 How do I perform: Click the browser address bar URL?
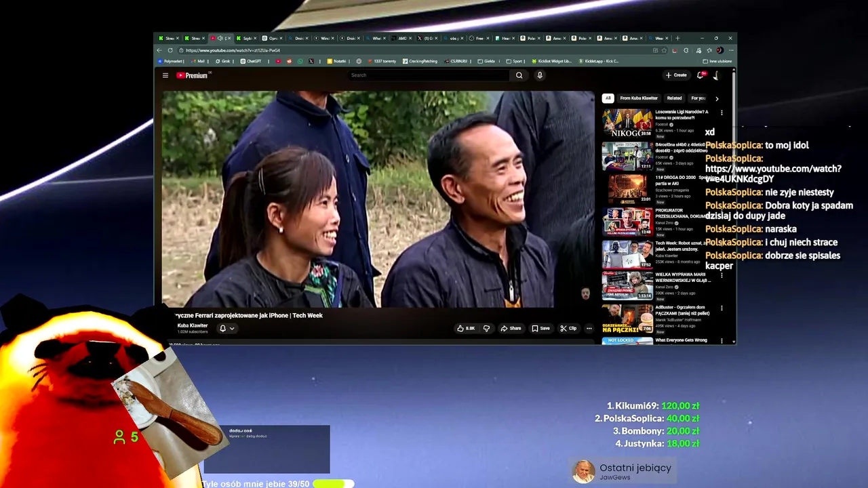click(233, 50)
